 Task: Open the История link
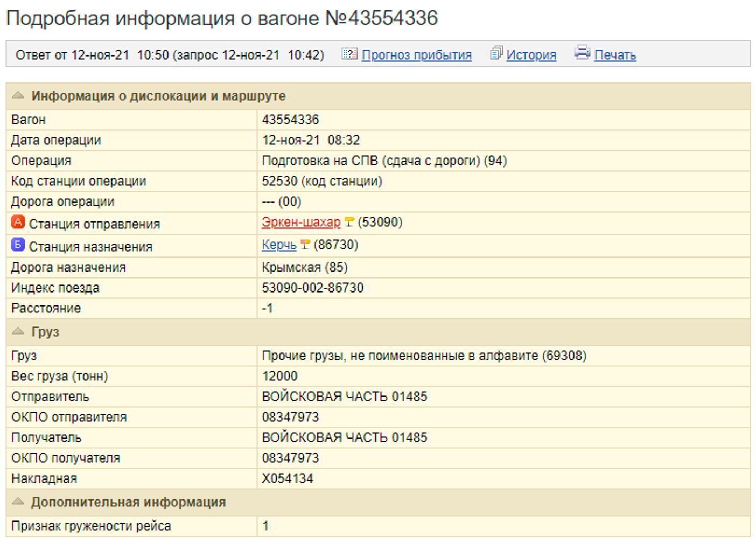pyautogui.click(x=531, y=55)
